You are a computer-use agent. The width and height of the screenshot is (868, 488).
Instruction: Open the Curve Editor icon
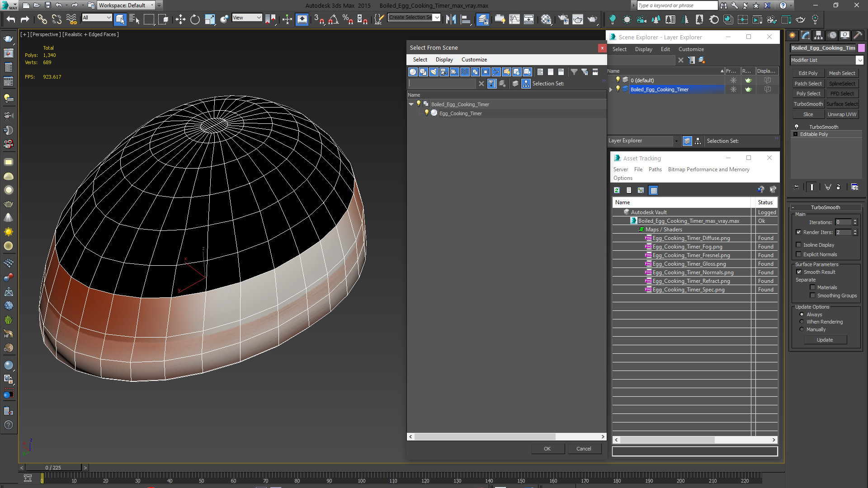514,19
